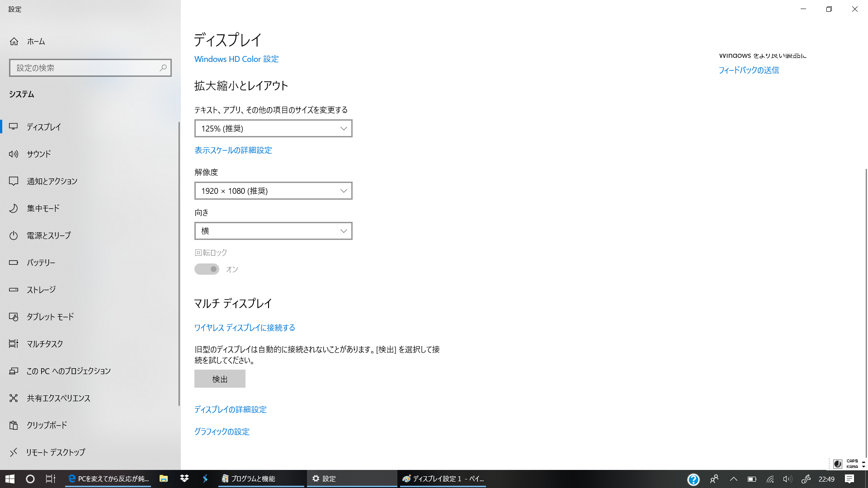Click the Tablet mode icon in the sidebar
868x488 pixels.
[14, 317]
